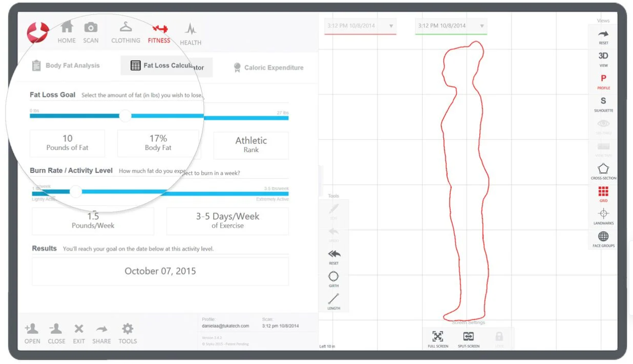Switch to Body Fat Analysis tab
The height and width of the screenshot is (364, 633).
pos(66,66)
